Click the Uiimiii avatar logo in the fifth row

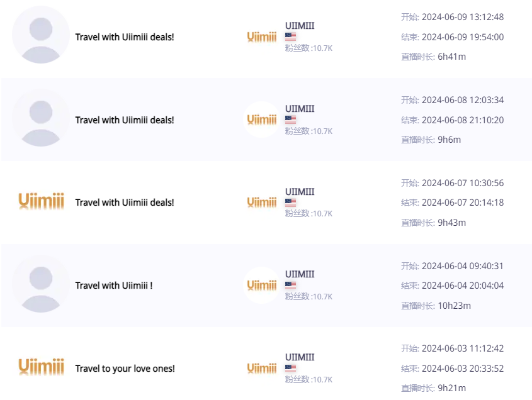[x=261, y=368]
